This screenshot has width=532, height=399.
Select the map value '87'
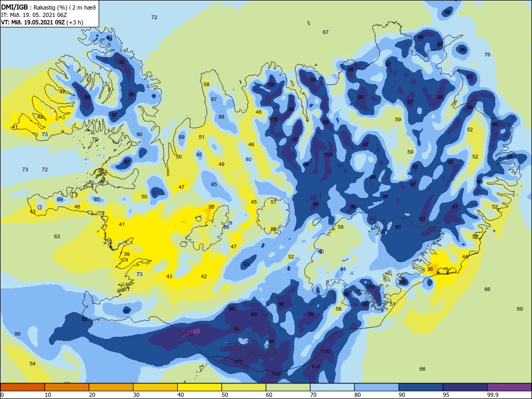[x=214, y=99]
